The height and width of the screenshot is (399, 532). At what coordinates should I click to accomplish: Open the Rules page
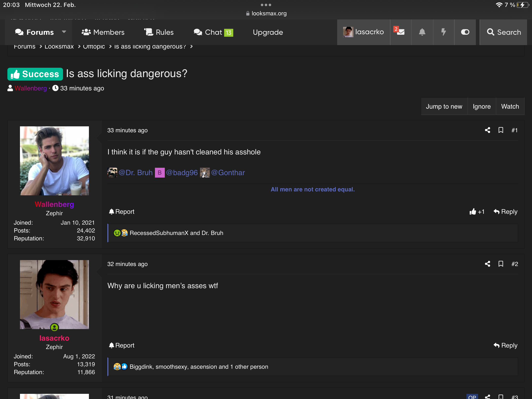pyautogui.click(x=159, y=32)
